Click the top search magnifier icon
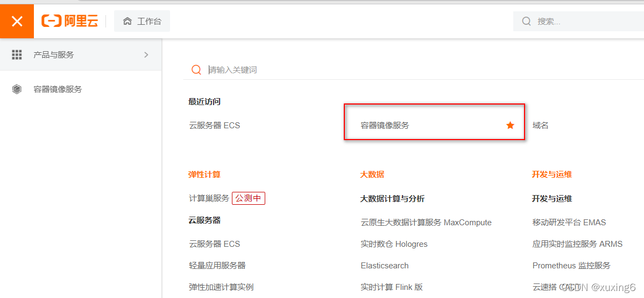Image resolution: width=644 pixels, height=298 pixels. (526, 22)
